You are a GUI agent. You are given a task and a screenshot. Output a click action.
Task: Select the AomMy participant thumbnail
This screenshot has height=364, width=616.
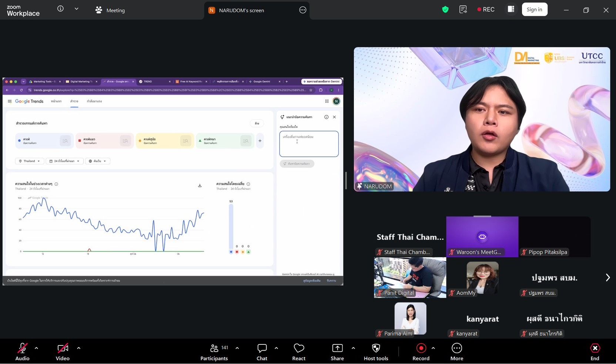coord(482,277)
